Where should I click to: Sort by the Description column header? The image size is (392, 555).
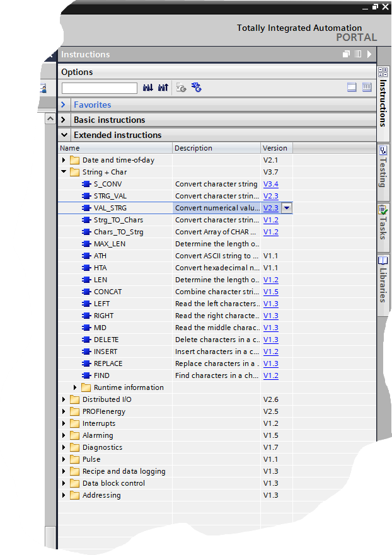coord(216,148)
